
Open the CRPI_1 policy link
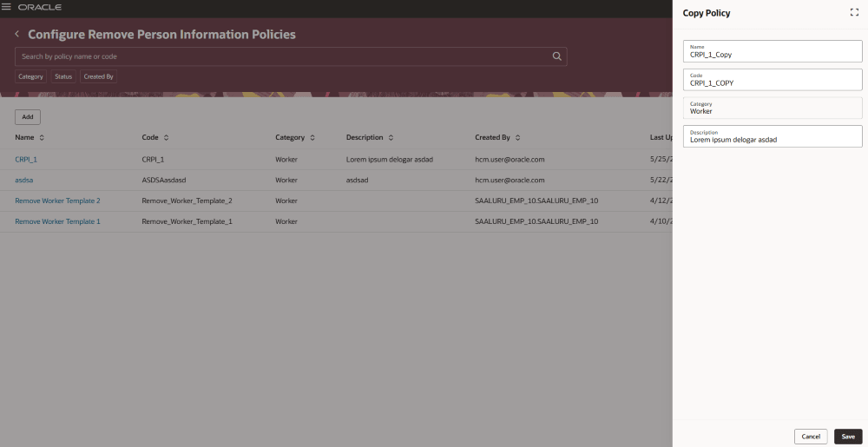(x=26, y=160)
